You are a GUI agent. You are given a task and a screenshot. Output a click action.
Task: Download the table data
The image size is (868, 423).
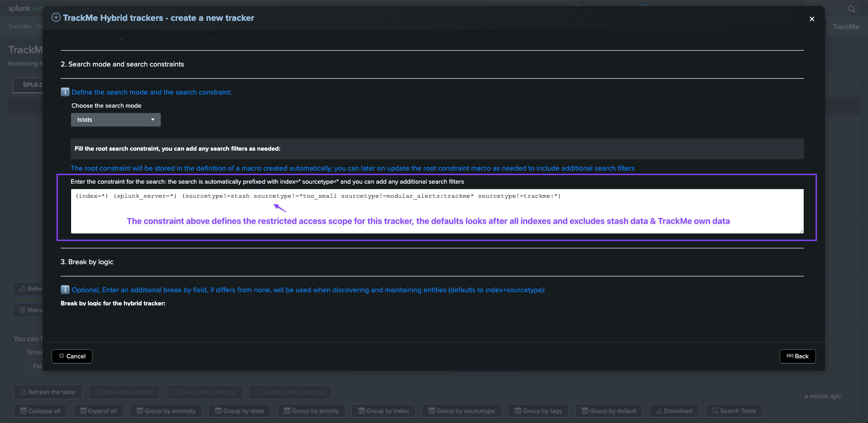674,411
